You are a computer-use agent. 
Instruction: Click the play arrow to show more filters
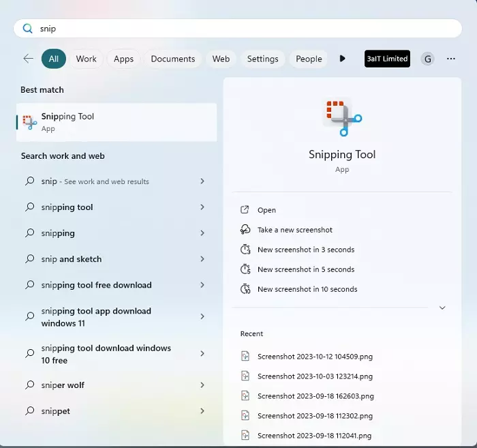(x=342, y=59)
